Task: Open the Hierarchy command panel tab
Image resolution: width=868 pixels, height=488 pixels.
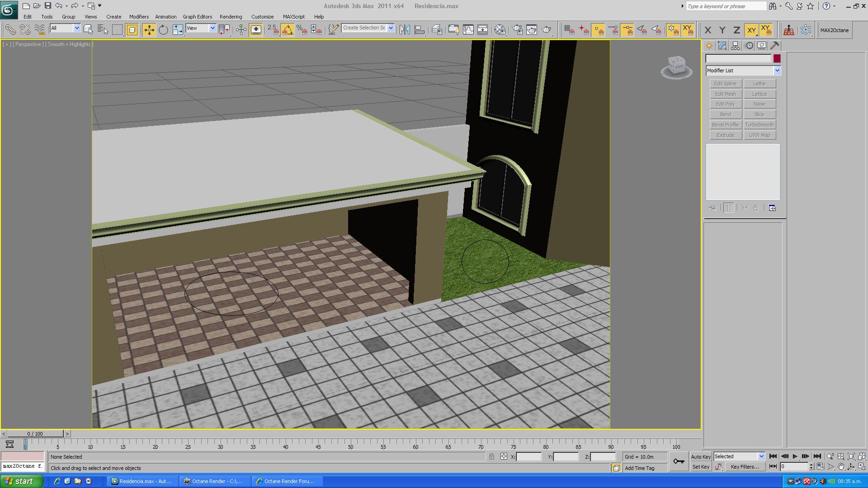Action: point(735,46)
